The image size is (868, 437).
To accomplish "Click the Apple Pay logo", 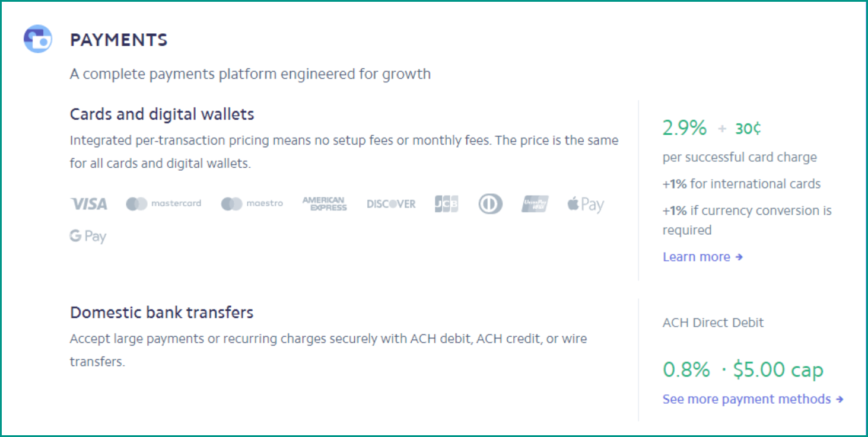I will (x=586, y=205).
